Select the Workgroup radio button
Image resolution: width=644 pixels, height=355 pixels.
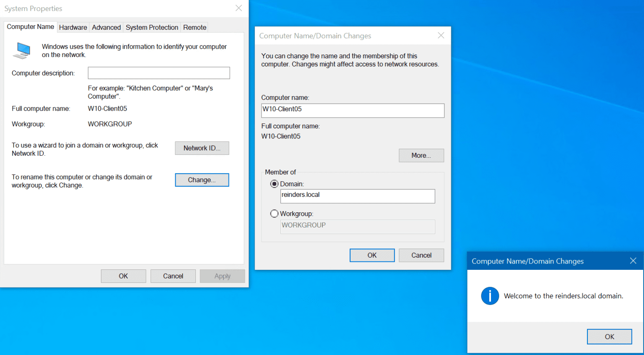coord(274,214)
